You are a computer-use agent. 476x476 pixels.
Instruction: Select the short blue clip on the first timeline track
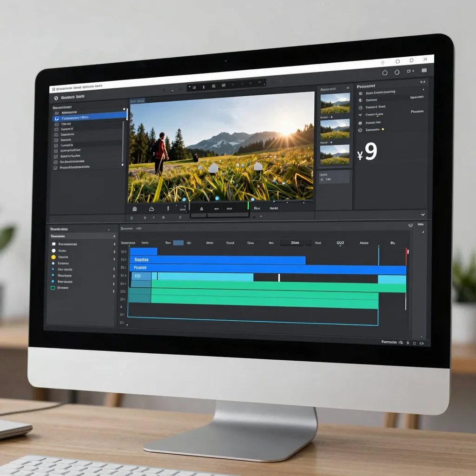point(144,251)
